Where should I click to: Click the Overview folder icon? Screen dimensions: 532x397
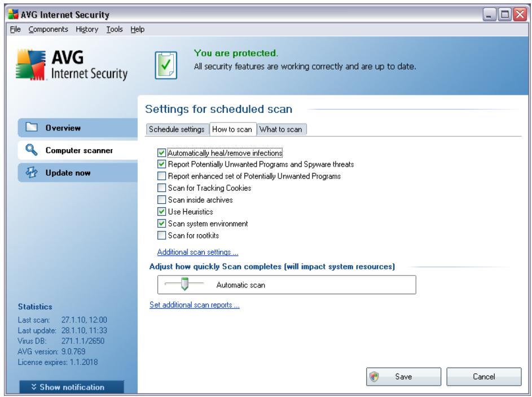[32, 128]
